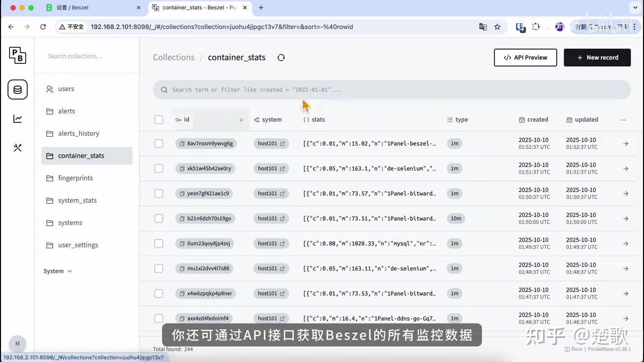Viewport: 644px width, 362px height.
Task: Open the column visibility three-dot menu
Action: tap(623, 120)
